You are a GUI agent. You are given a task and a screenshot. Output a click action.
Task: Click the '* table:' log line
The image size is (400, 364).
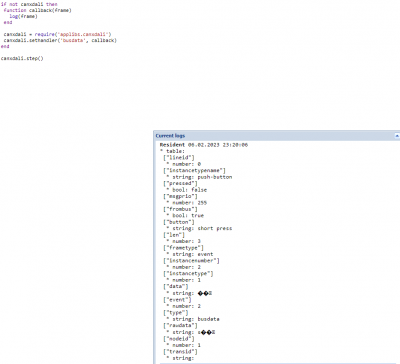tap(173, 151)
